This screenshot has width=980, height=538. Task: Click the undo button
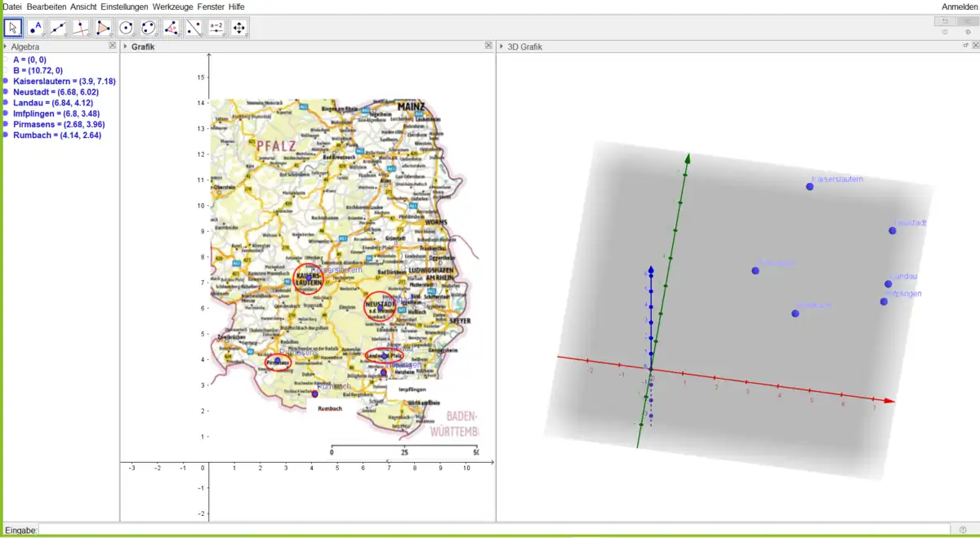pos(945,21)
